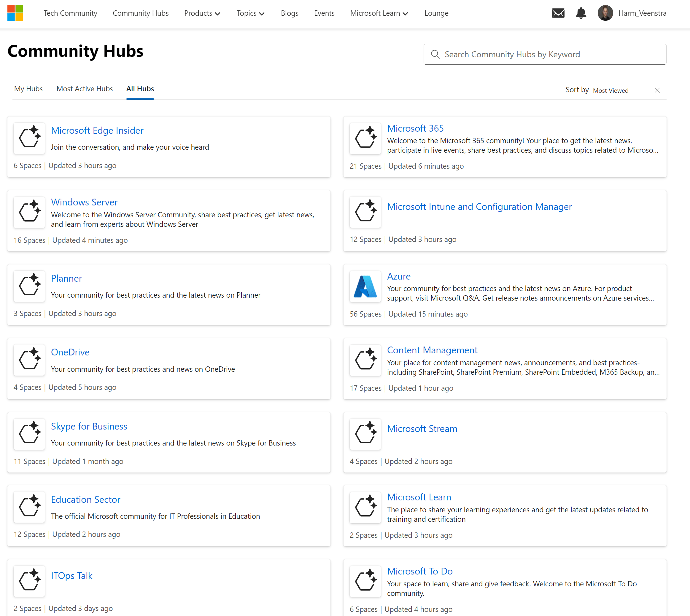Click the Harm_Veenstra profile avatar

(605, 13)
